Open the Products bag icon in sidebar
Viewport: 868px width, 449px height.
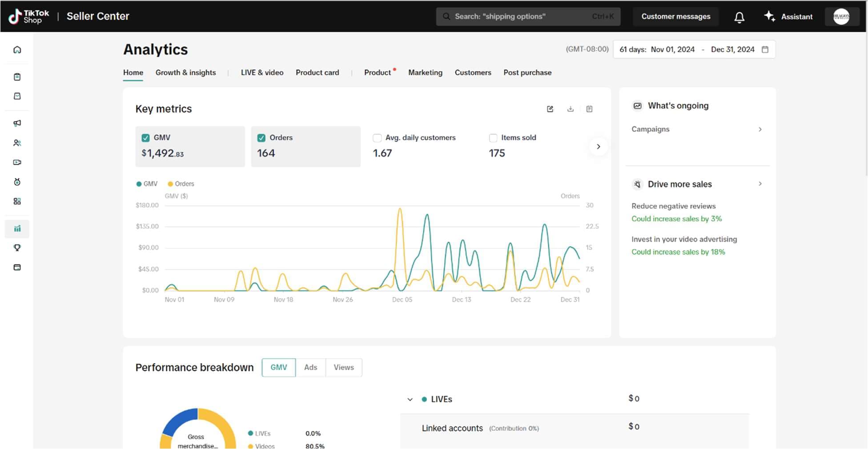coord(17,96)
